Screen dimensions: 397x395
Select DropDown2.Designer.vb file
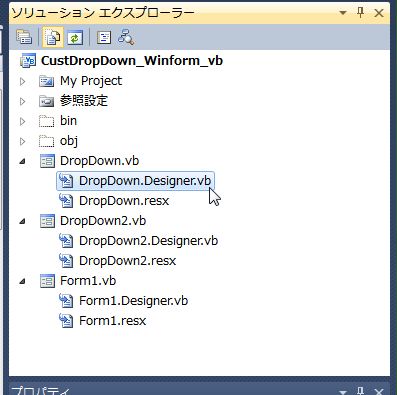click(x=148, y=241)
